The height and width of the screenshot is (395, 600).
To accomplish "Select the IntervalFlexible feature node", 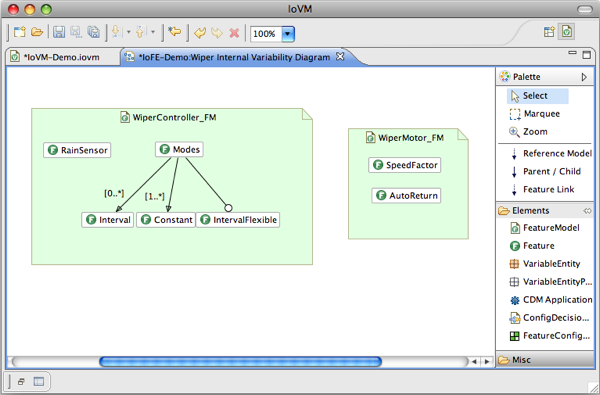I will click(238, 220).
